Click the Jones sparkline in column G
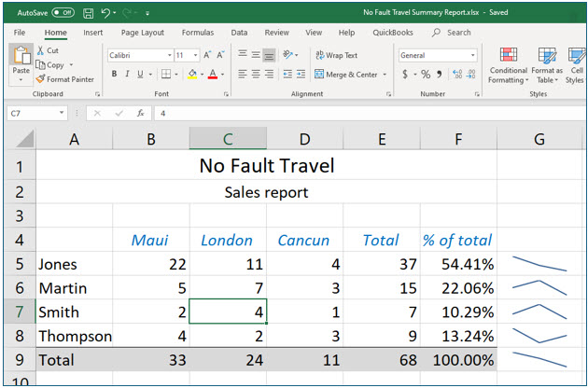The image size is (588, 388). pos(539,264)
